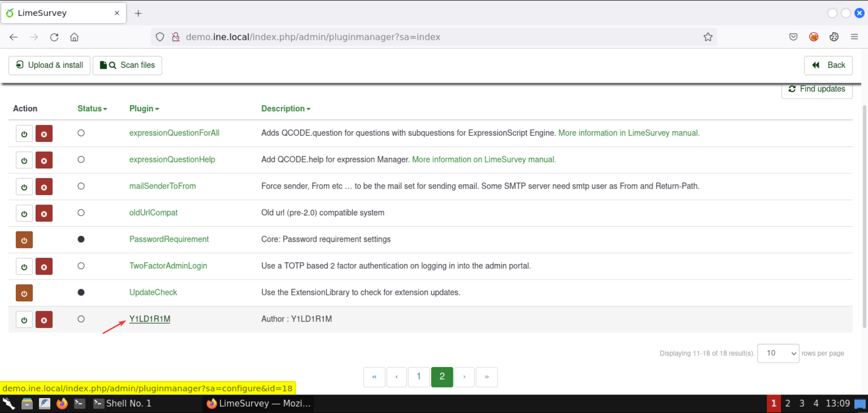Uninstall TwoFactorAdminLogin with red delete icon
The height and width of the screenshot is (413, 868).
click(44, 266)
